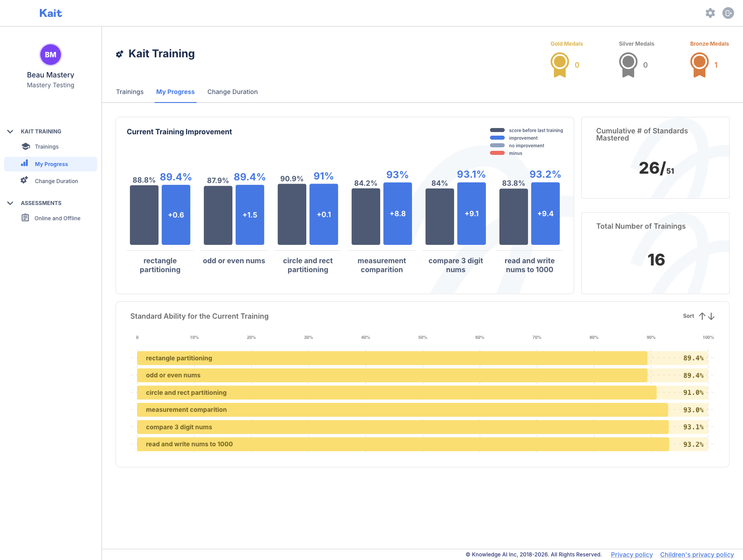Viewport: 743px width, 560px height.
Task: Click the 'minus' legend swatch
Action: [x=497, y=153]
